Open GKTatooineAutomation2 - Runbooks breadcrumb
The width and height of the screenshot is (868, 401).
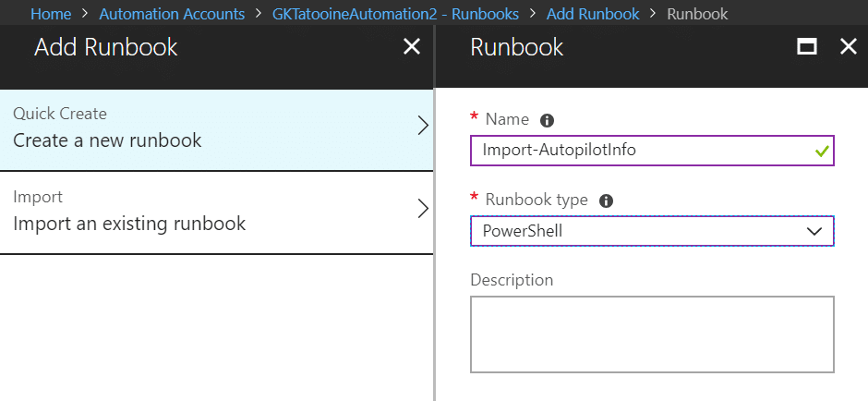point(396,13)
